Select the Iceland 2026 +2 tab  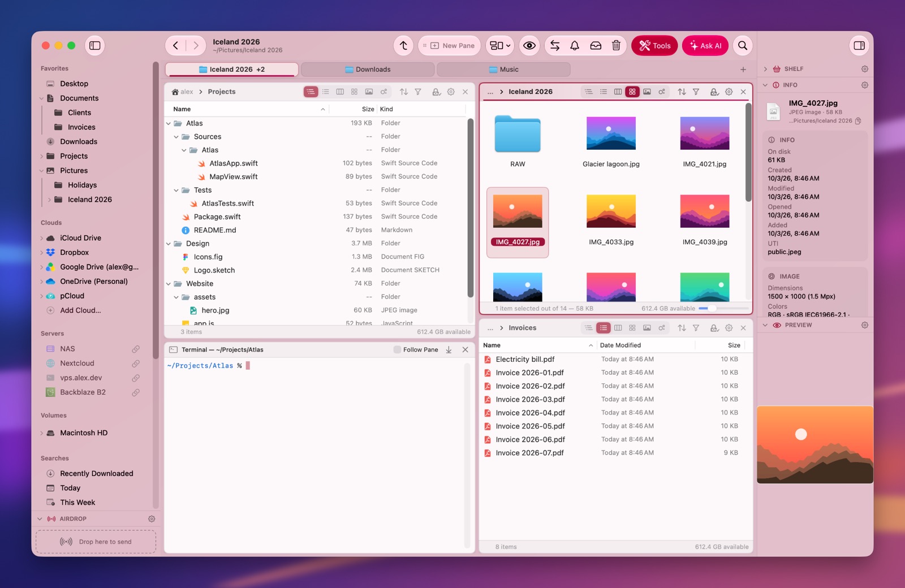pos(232,70)
